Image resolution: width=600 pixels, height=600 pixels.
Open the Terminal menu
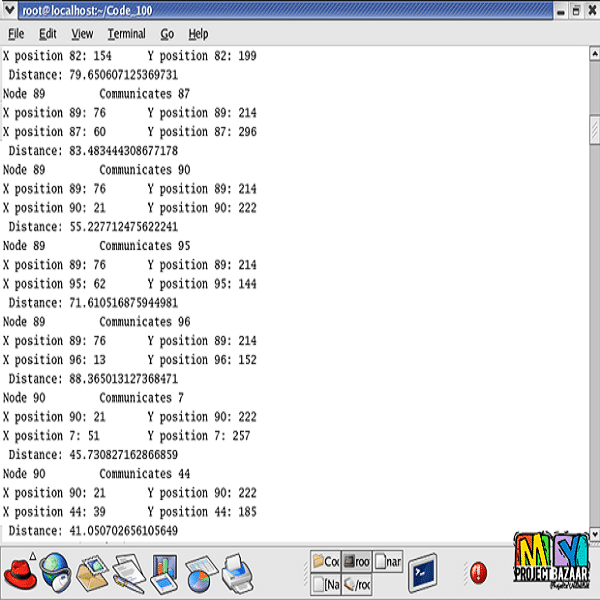point(127,34)
